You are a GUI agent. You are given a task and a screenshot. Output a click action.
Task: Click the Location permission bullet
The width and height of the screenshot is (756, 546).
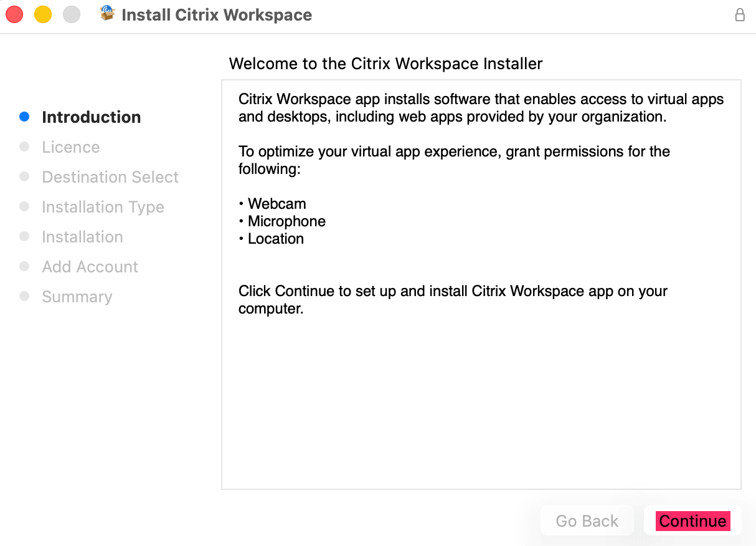[275, 239]
